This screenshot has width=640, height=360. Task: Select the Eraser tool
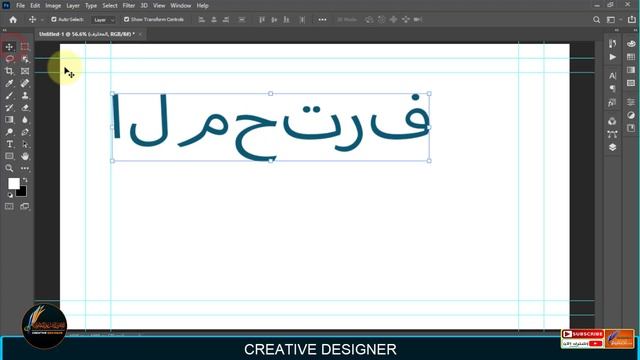25,108
